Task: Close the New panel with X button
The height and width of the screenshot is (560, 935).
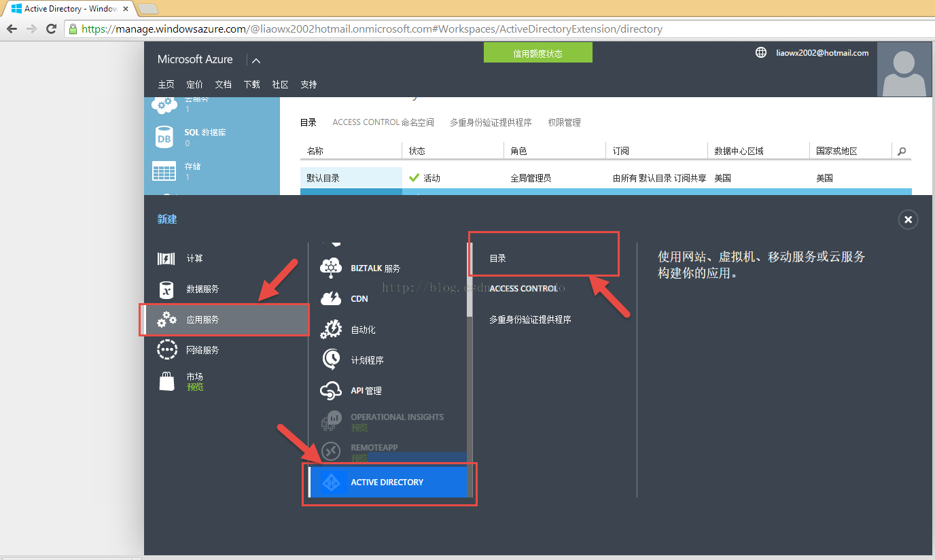Action: 908,220
